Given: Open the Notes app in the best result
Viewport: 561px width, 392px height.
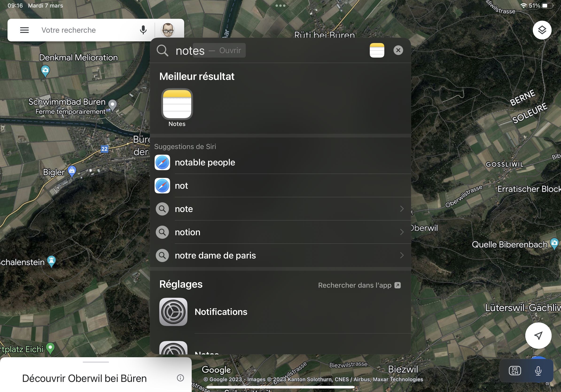Looking at the screenshot, I should tap(177, 108).
